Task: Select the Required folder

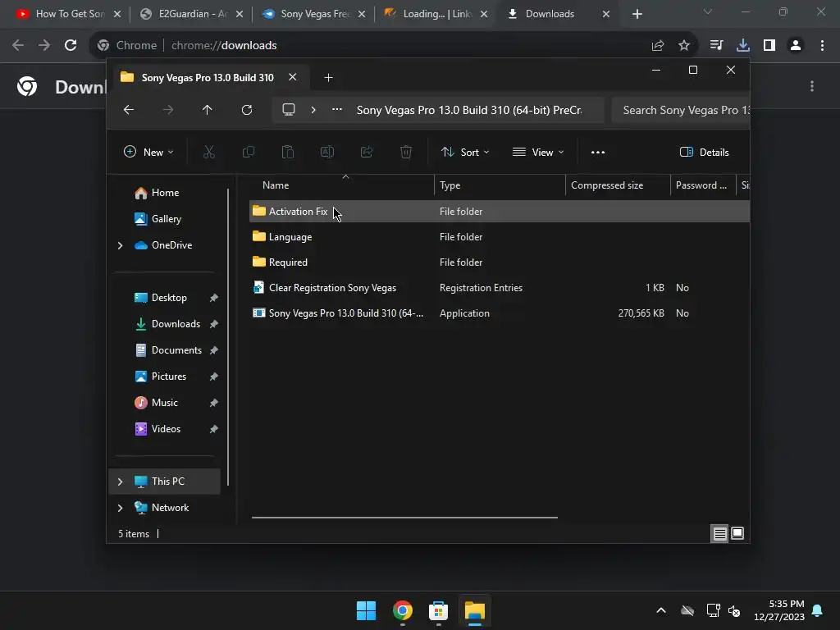Action: (500, 262)
